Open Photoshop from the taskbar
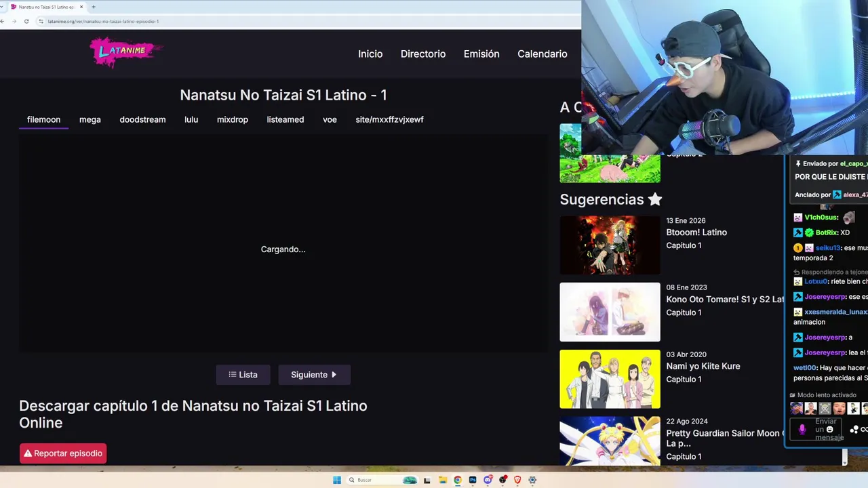This screenshot has height=488, width=868. [x=473, y=480]
